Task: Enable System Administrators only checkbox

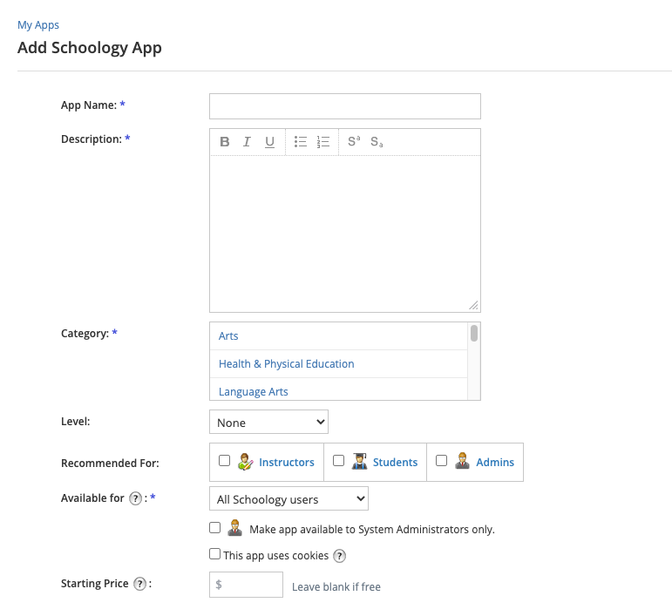Action: (214, 528)
